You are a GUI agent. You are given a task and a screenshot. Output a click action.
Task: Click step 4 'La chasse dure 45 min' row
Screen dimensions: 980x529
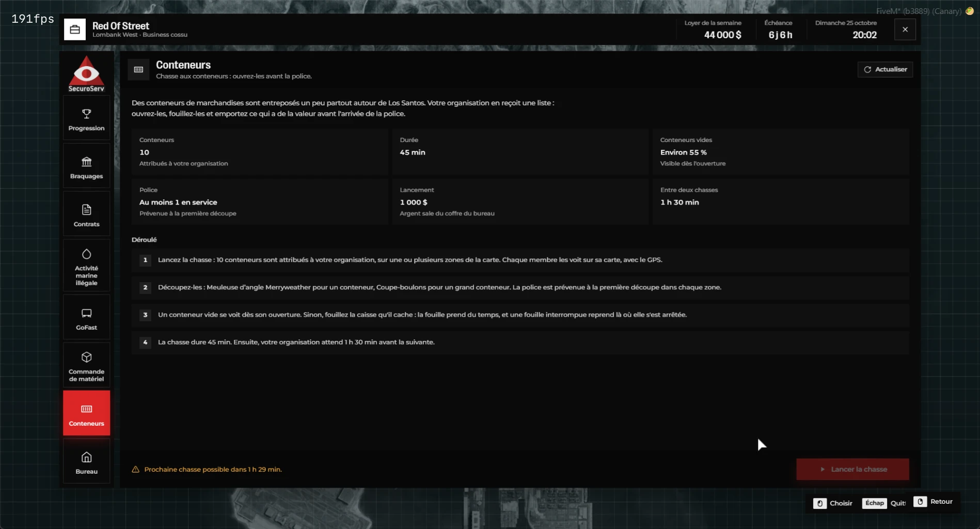520,342
